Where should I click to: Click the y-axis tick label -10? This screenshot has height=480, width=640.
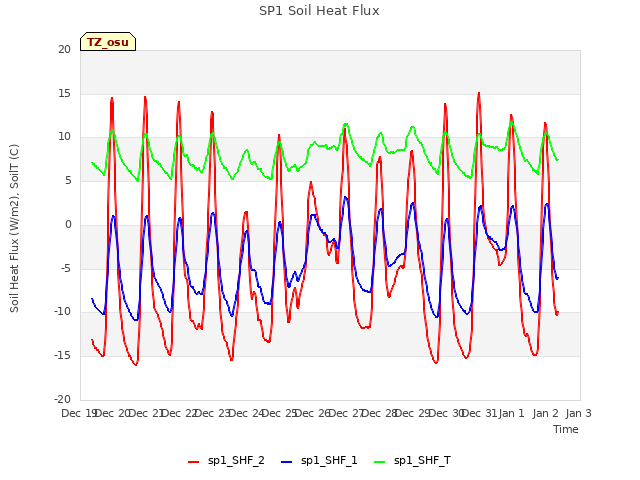pyautogui.click(x=62, y=311)
